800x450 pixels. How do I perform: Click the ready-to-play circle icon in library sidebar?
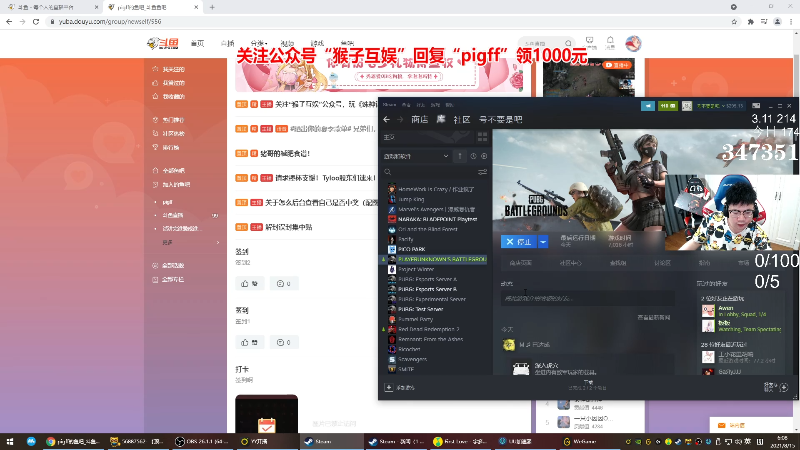484,156
